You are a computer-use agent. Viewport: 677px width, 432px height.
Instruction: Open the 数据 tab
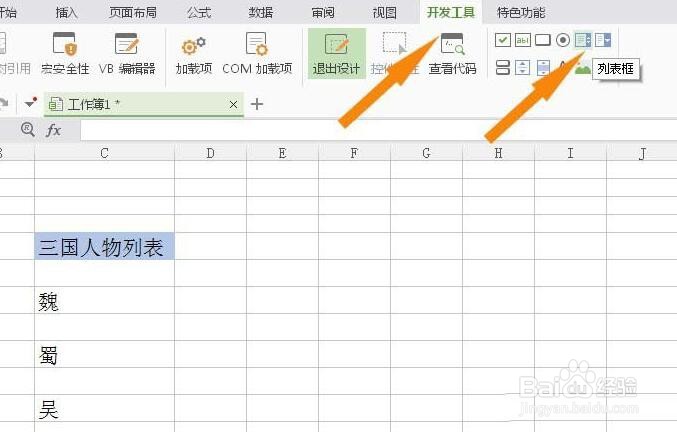pyautogui.click(x=261, y=13)
